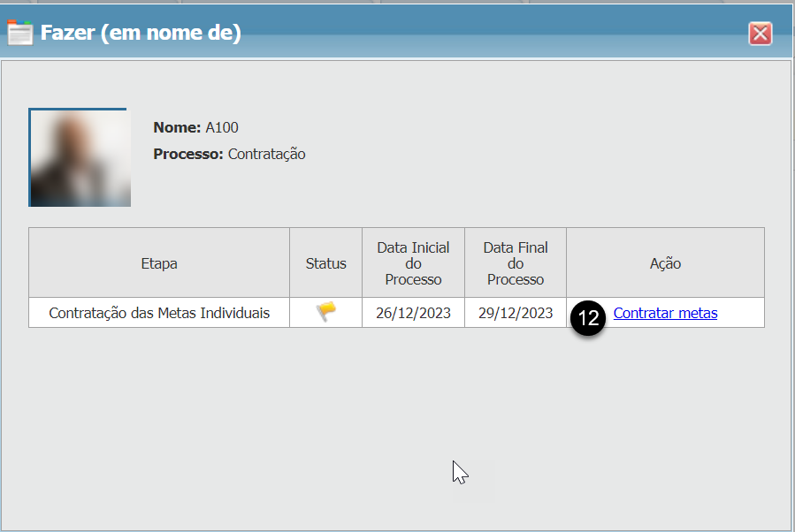Viewport: 795px width, 532px height.
Task: Click the Data Inicial do Processo header
Action: coord(413,263)
